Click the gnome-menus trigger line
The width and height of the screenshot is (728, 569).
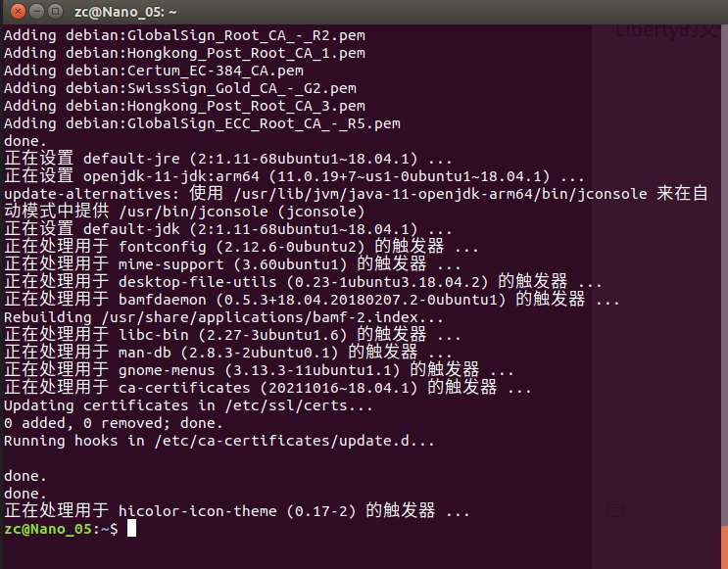[259, 370]
